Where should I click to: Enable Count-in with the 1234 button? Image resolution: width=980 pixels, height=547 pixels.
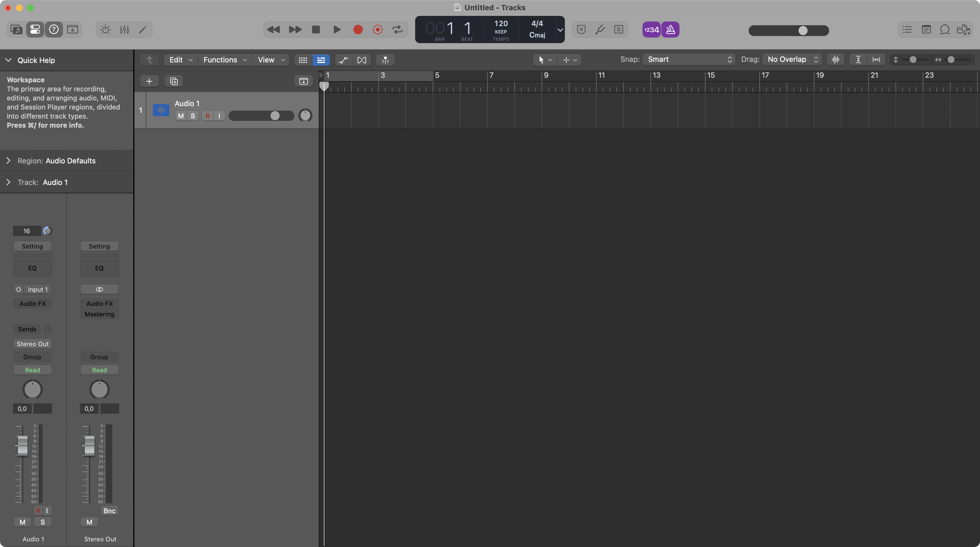pos(651,30)
